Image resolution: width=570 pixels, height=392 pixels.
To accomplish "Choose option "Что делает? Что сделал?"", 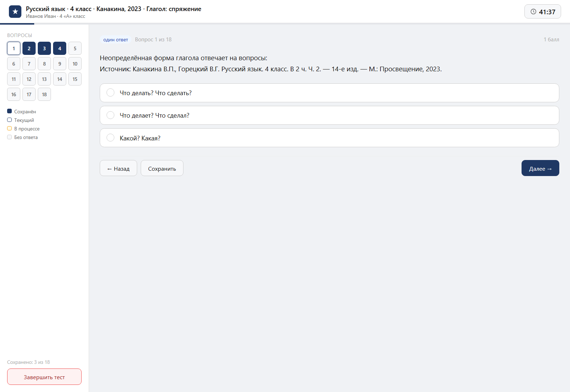I will pos(329,115).
